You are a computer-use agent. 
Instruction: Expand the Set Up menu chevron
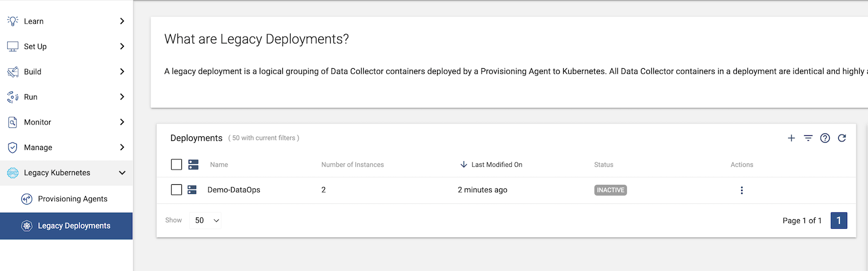(x=122, y=46)
